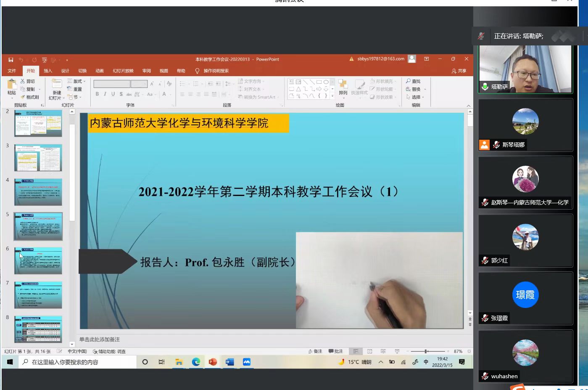Toggle the 备注 notes pane in status bar

click(x=315, y=351)
